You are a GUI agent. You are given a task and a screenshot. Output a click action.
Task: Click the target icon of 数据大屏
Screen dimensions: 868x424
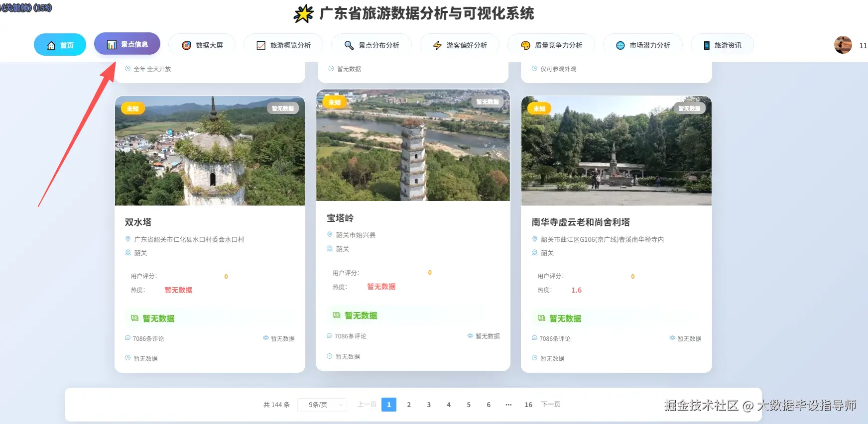point(186,45)
